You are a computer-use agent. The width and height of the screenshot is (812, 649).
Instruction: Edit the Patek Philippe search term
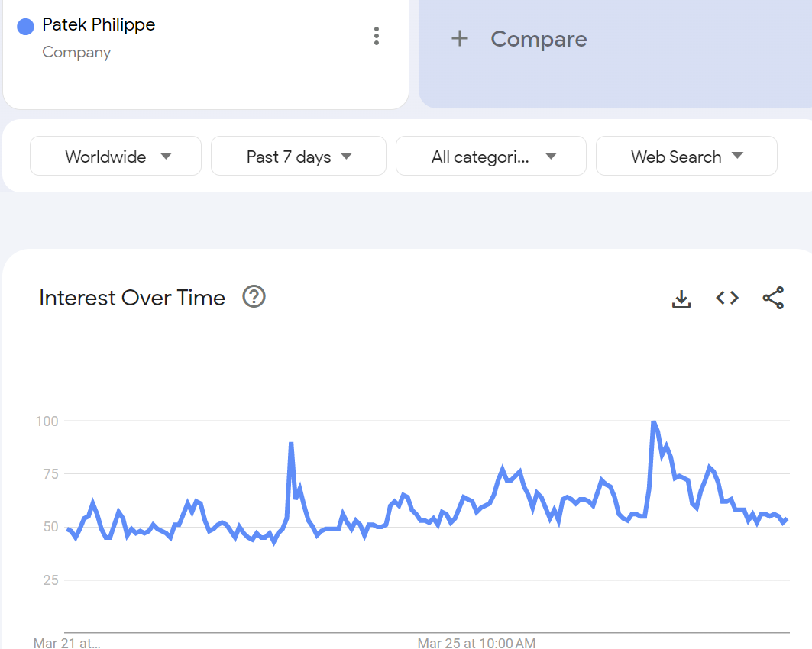click(99, 25)
